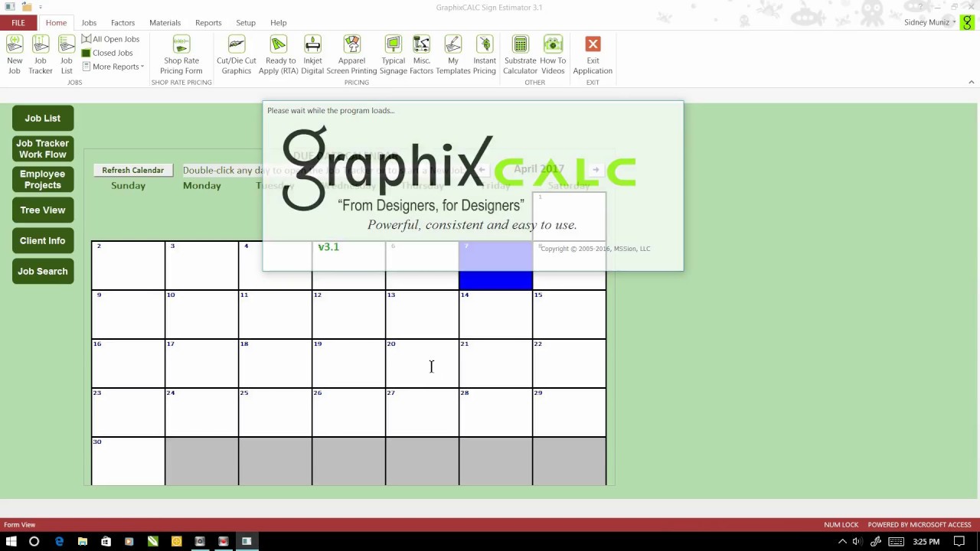980x551 pixels.
Task: Open Misc. Factors
Action: tap(422, 55)
